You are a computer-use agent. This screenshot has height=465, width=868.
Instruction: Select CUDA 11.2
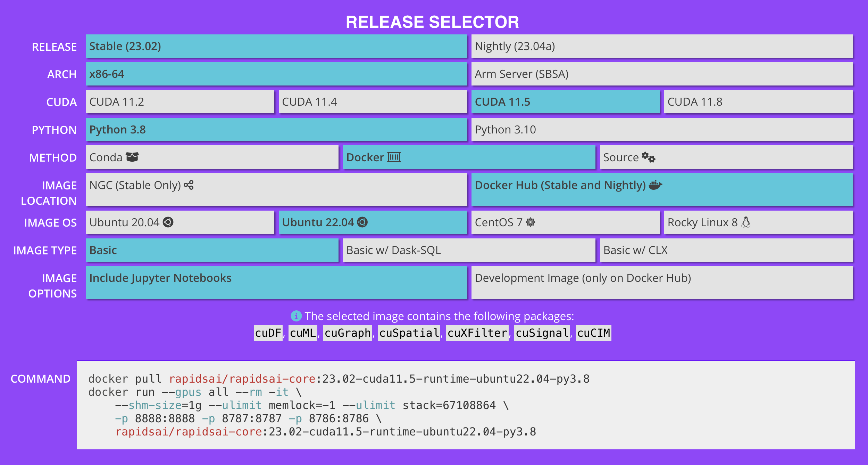click(x=180, y=102)
